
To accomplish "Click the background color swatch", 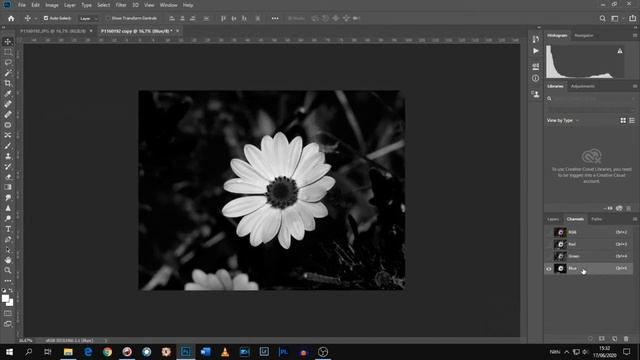I will (x=10, y=302).
